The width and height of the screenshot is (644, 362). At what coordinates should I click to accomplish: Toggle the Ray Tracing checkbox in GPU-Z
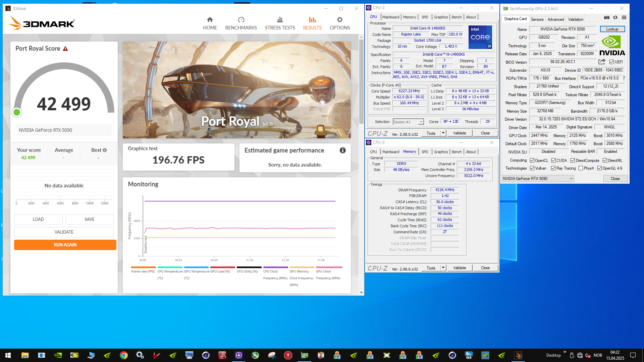[553, 168]
